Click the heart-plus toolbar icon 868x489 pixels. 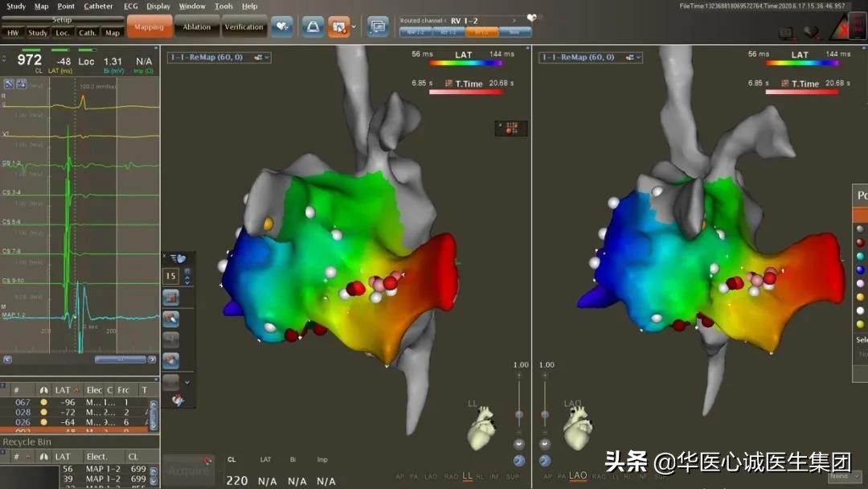point(282,26)
